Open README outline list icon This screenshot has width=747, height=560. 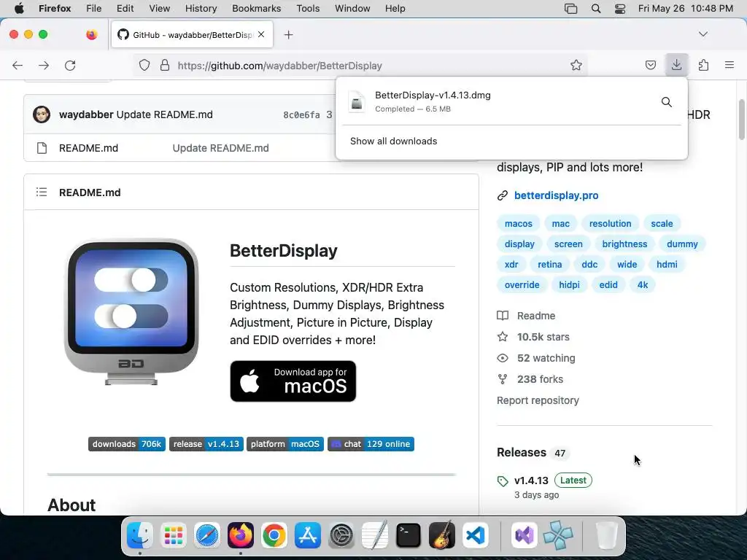point(42,192)
